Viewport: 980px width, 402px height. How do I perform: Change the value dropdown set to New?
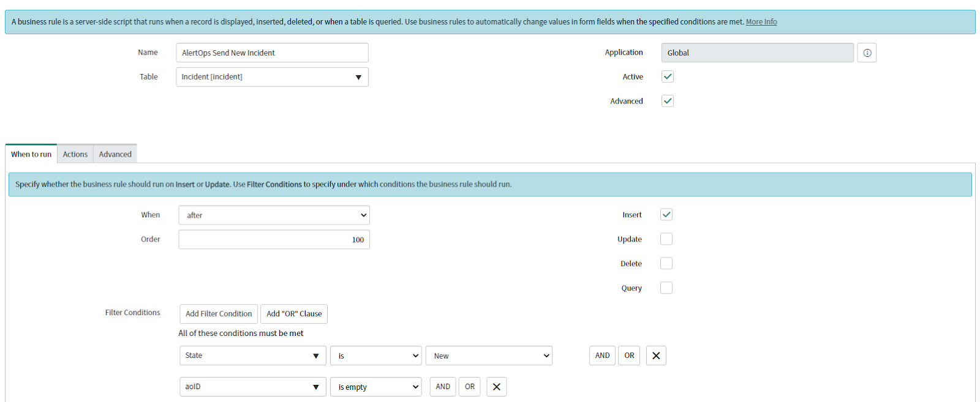tap(489, 356)
